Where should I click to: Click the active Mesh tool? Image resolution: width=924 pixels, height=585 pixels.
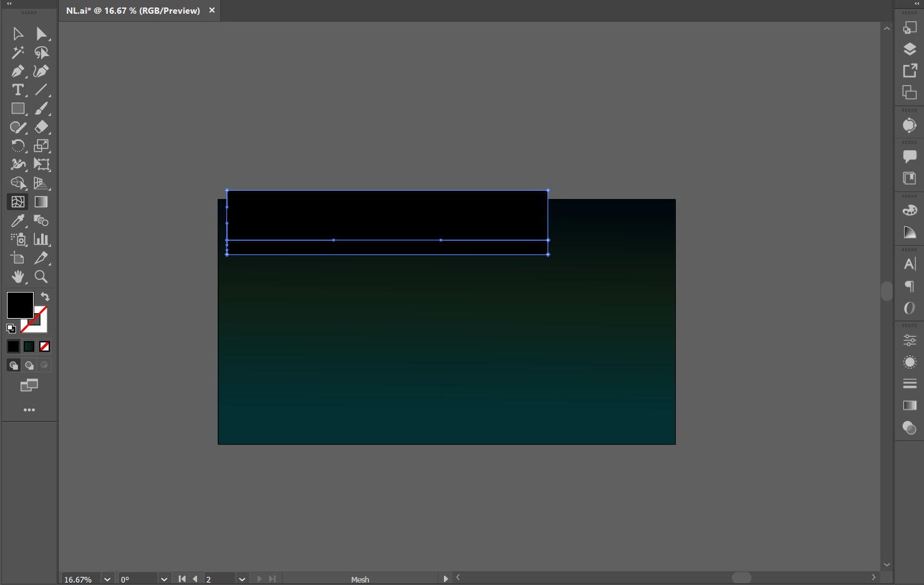(18, 202)
